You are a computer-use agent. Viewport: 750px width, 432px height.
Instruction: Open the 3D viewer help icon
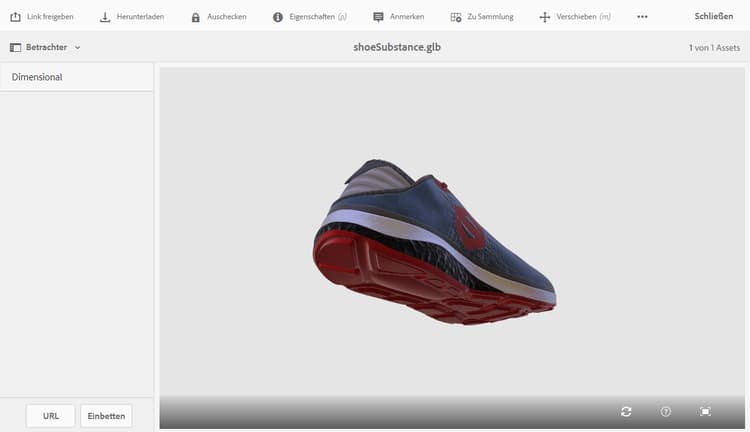click(x=665, y=411)
